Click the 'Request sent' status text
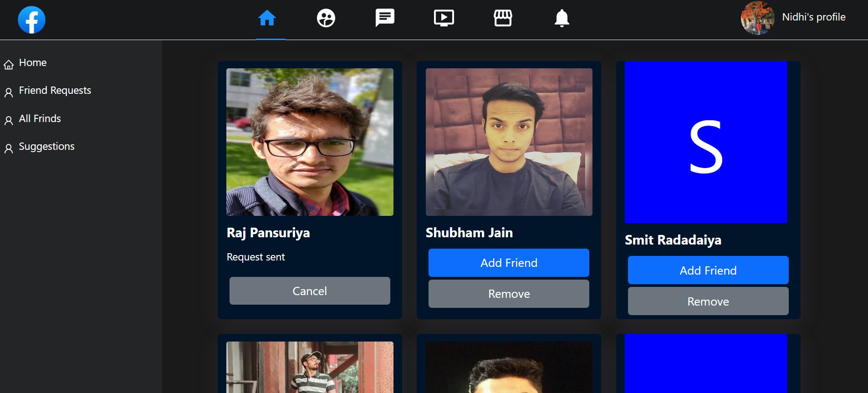The height and width of the screenshot is (393, 868). coord(256,257)
